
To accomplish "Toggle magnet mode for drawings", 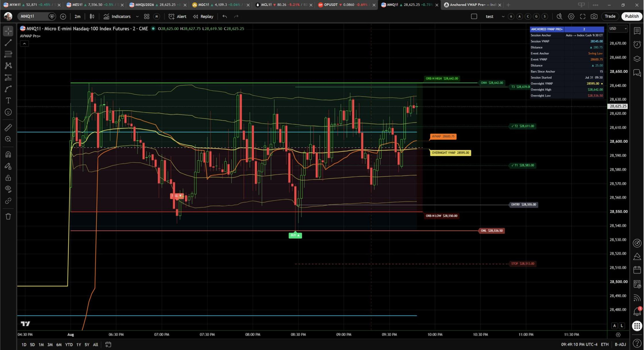I will point(8,154).
